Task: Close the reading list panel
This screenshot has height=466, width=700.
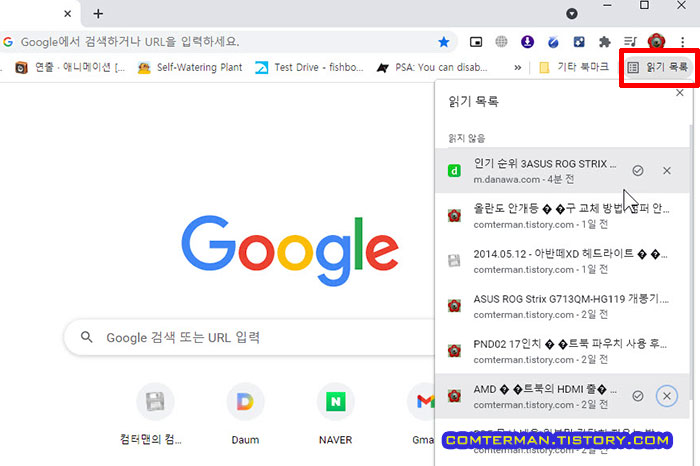Action: point(679,93)
